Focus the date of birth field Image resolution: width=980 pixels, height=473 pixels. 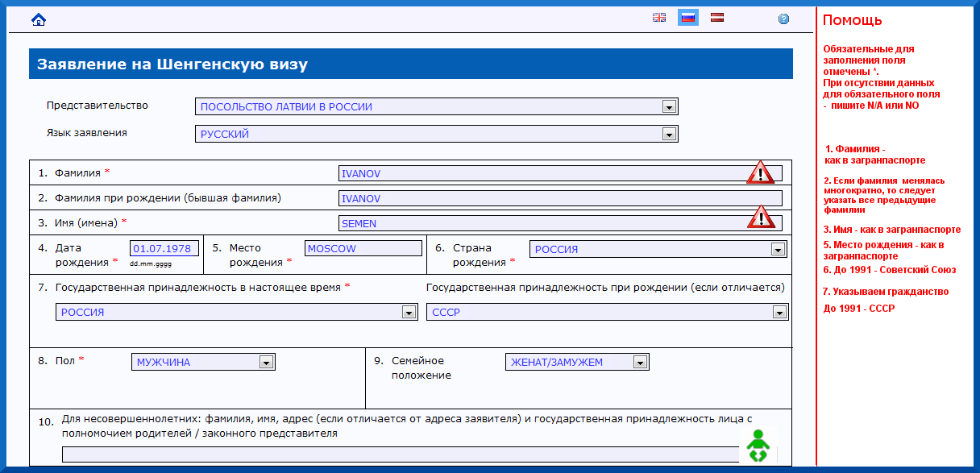coord(164,249)
